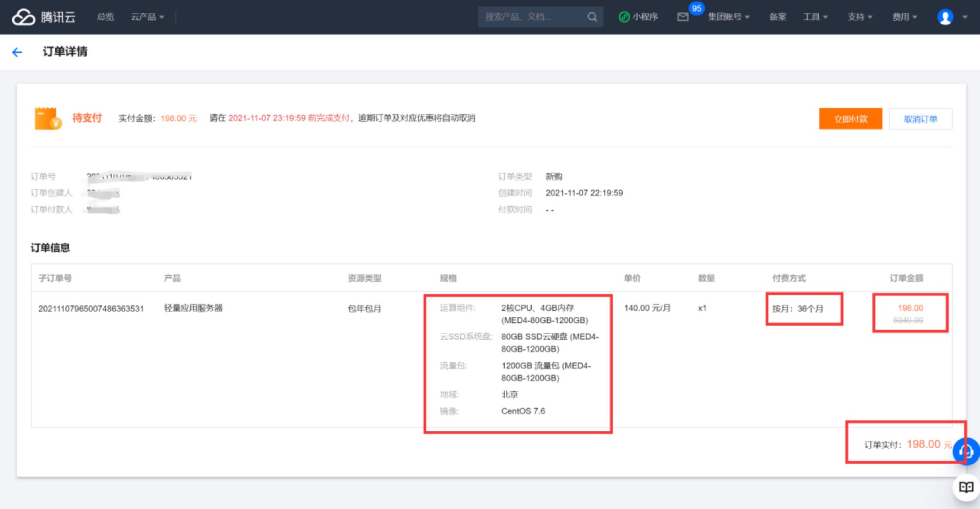
Task: Open the mail messages icon
Action: [x=683, y=17]
